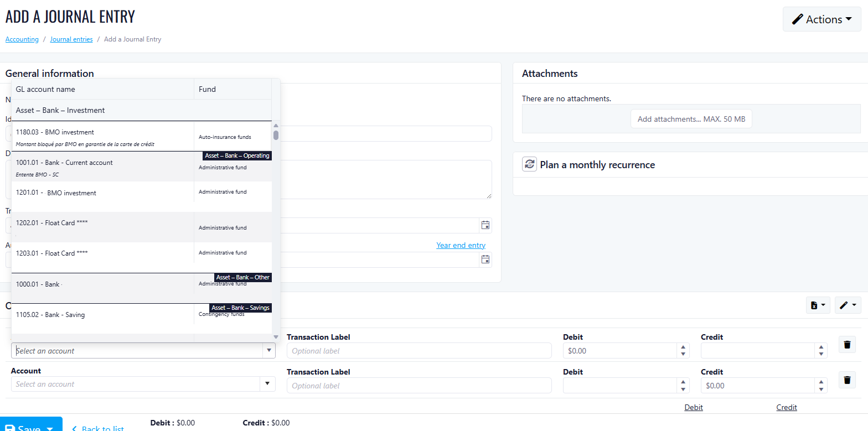This screenshot has width=868, height=431.
Task: Click scroll-down arrow of account list
Action: point(276,336)
